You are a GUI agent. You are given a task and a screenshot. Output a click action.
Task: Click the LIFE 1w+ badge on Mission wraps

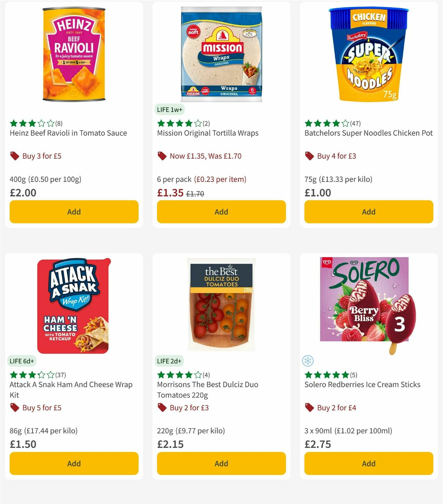pyautogui.click(x=169, y=110)
